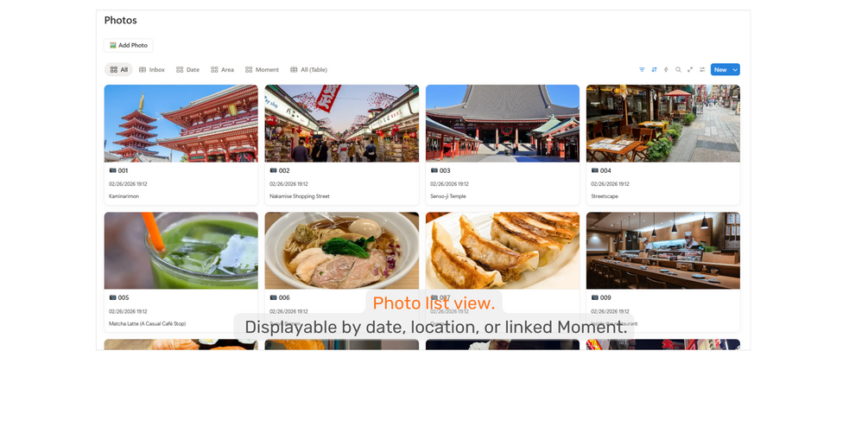This screenshot has width=868, height=434.
Task: Click the Add Photo button
Action: click(x=129, y=46)
